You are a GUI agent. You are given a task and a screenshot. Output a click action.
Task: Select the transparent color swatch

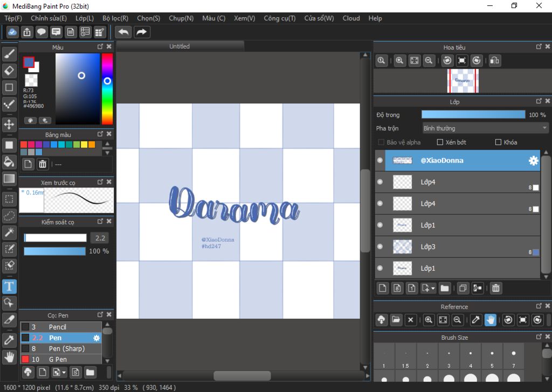click(31, 80)
